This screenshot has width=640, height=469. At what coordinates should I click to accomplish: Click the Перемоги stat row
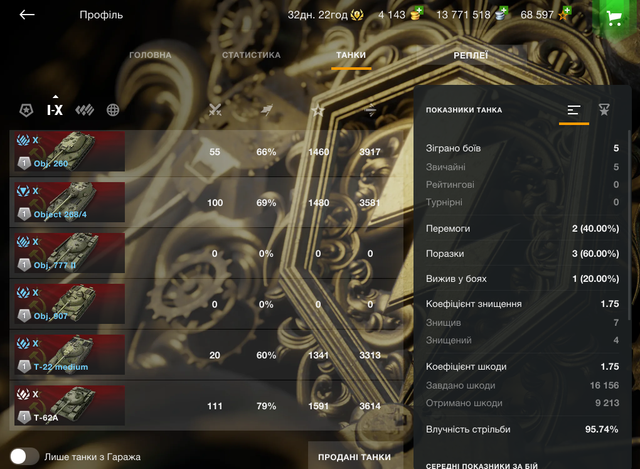[x=522, y=229]
